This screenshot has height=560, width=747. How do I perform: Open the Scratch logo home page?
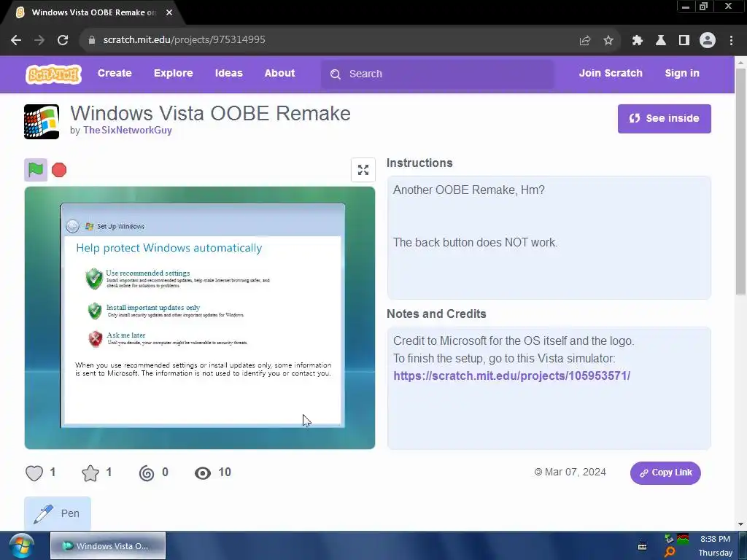click(53, 74)
